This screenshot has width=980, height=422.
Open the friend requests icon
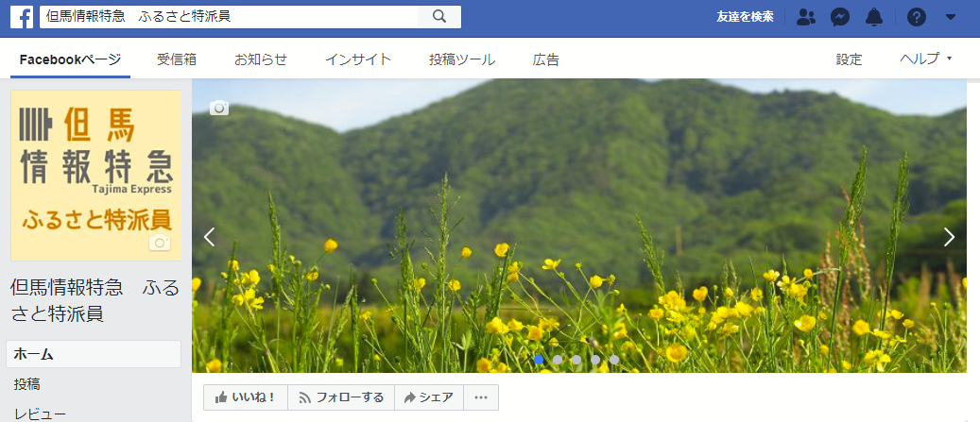click(806, 18)
